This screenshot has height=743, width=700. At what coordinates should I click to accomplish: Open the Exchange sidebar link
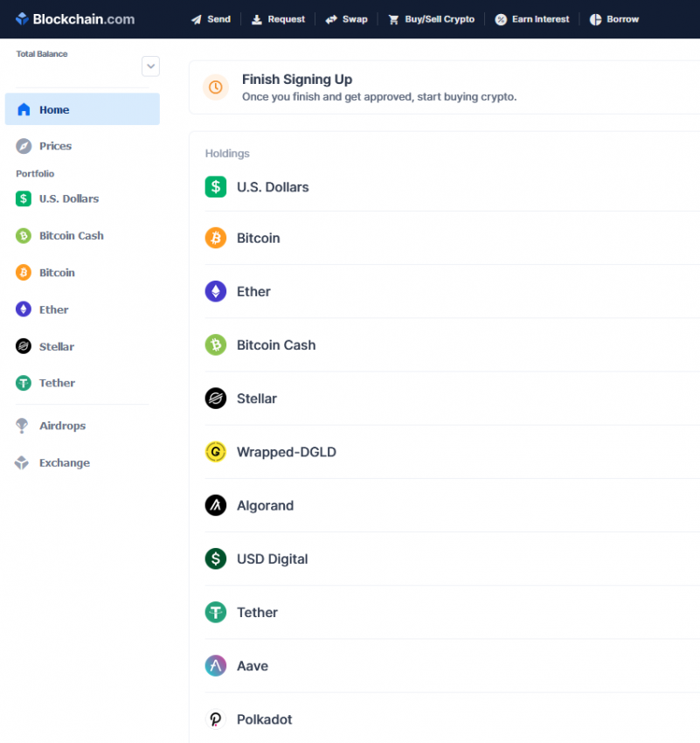click(x=64, y=462)
